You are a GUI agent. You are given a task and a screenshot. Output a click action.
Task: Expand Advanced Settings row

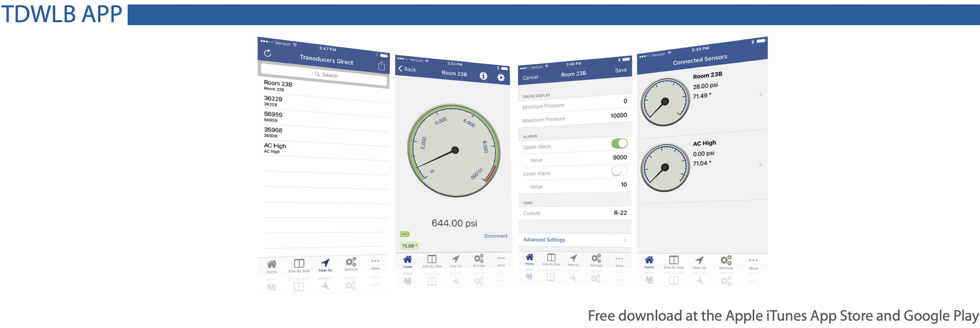pyautogui.click(x=575, y=240)
